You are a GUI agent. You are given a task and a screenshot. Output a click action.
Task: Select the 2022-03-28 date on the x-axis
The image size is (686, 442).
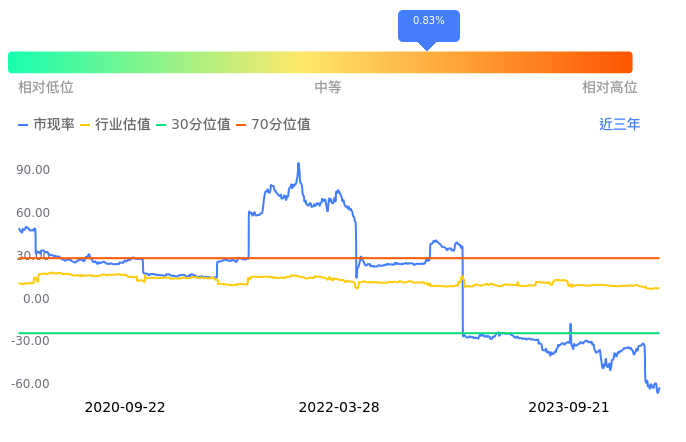click(x=339, y=407)
